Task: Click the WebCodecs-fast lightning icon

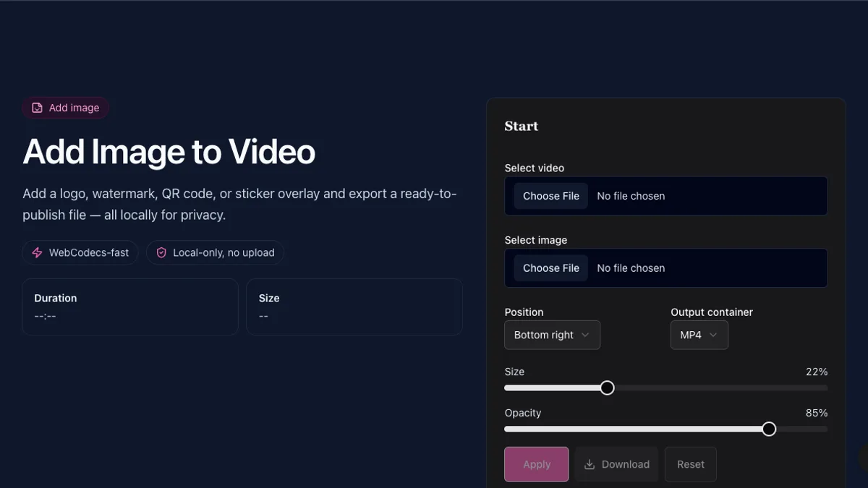Action: tap(37, 253)
